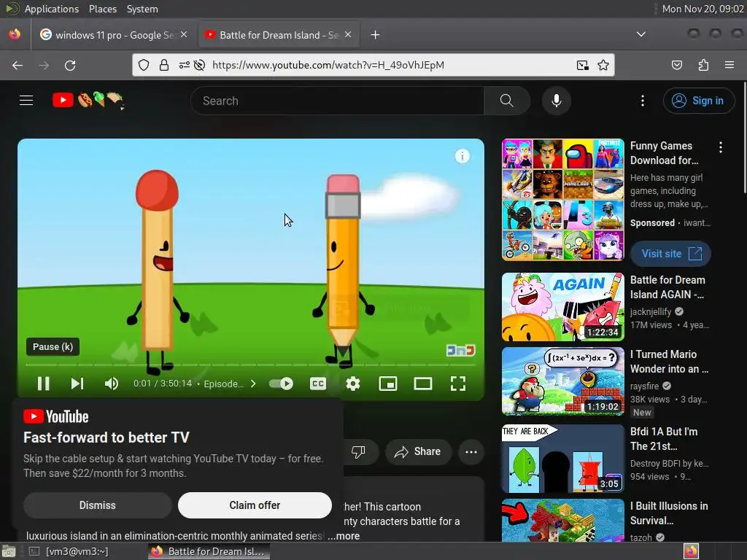Image resolution: width=747 pixels, height=560 pixels.
Task: Dismiss the YouTube TV offer
Action: (x=97, y=505)
